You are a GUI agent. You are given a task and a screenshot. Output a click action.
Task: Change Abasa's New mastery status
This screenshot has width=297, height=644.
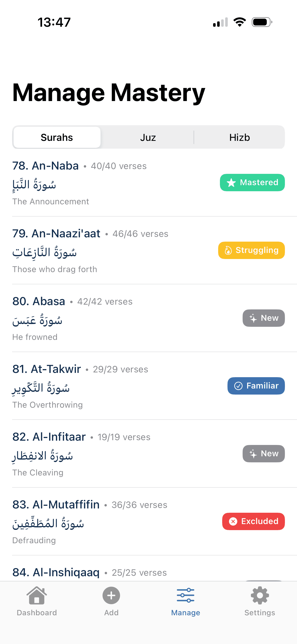(x=263, y=318)
